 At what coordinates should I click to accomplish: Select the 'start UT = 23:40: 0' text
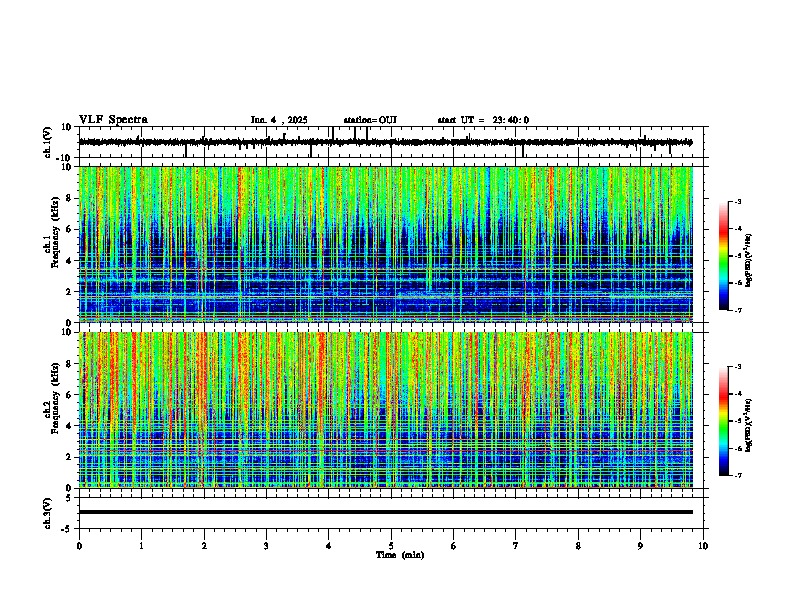click(483, 120)
